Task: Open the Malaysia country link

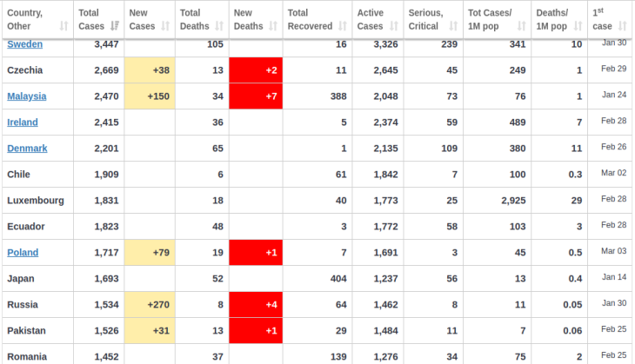Action: coord(27,96)
